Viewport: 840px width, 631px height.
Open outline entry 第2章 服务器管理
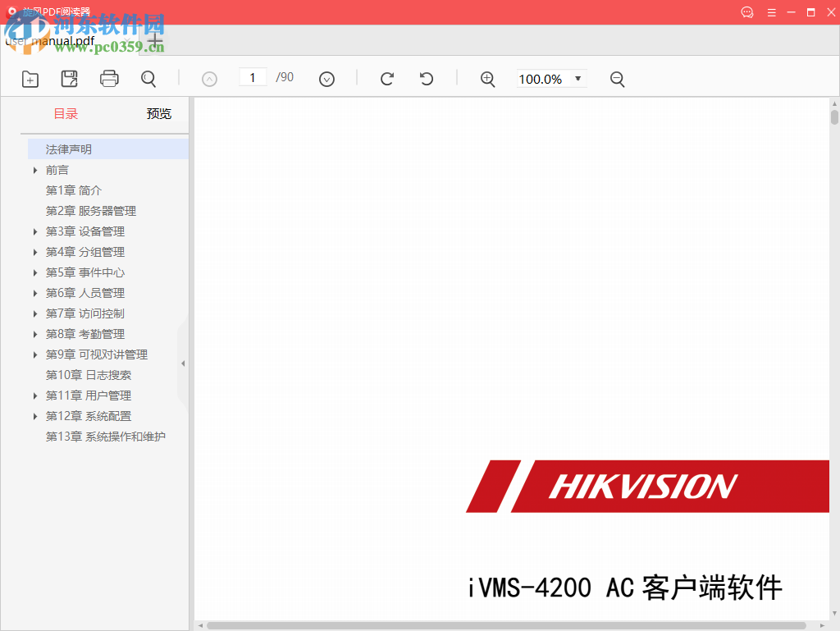pyautogui.click(x=91, y=211)
